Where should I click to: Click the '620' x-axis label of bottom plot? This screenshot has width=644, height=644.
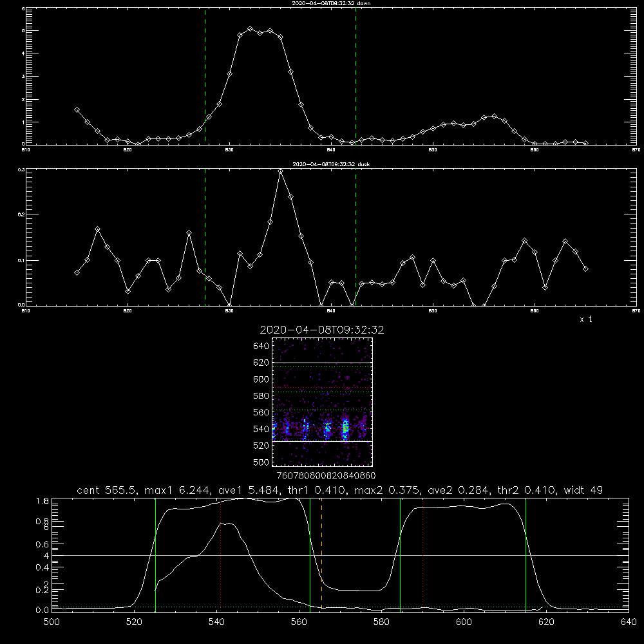547,622
